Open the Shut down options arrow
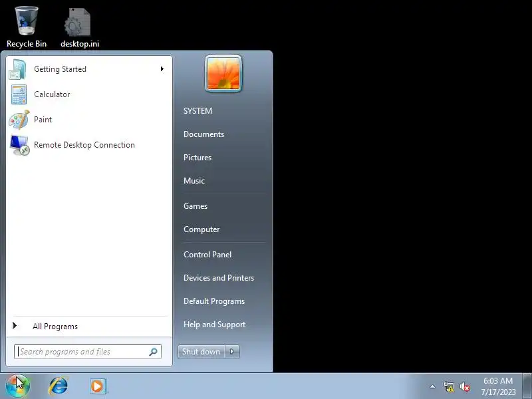This screenshot has width=532, height=399. pyautogui.click(x=232, y=352)
